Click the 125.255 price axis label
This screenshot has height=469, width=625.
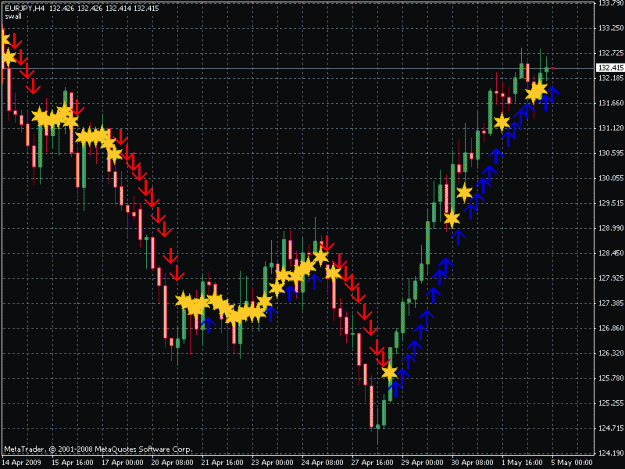(x=611, y=403)
